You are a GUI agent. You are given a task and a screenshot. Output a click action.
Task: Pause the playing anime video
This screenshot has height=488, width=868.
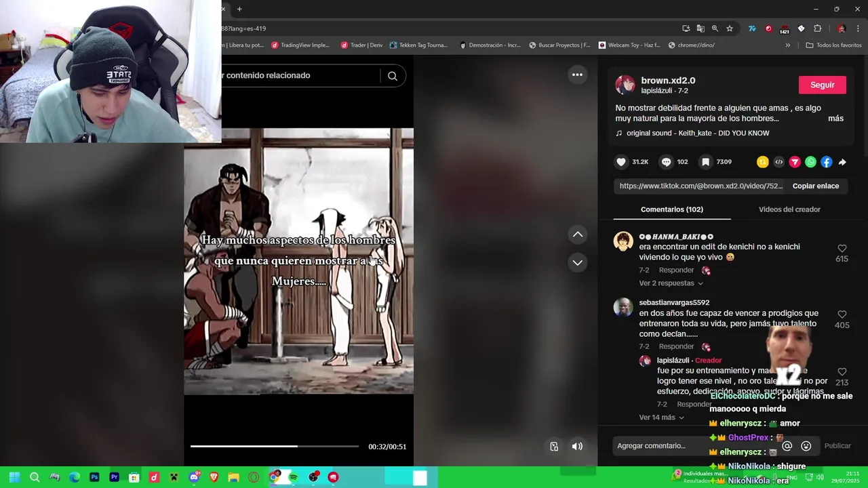(298, 261)
